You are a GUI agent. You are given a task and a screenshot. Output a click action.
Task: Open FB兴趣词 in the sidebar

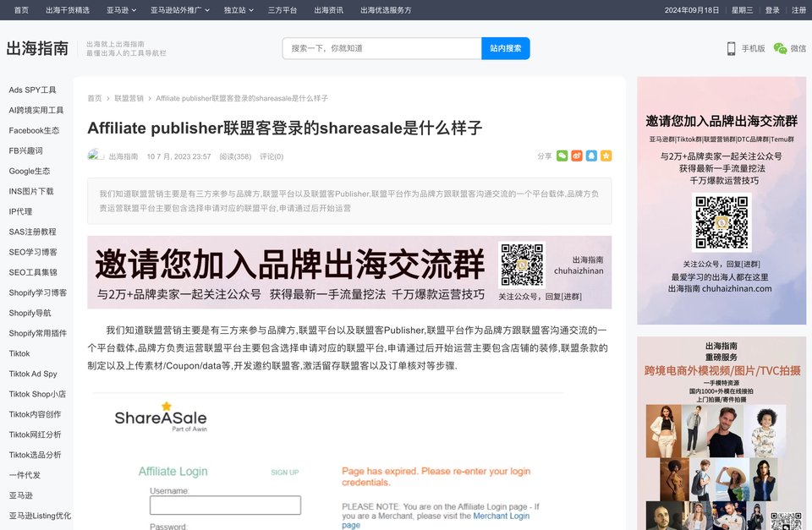click(x=25, y=150)
